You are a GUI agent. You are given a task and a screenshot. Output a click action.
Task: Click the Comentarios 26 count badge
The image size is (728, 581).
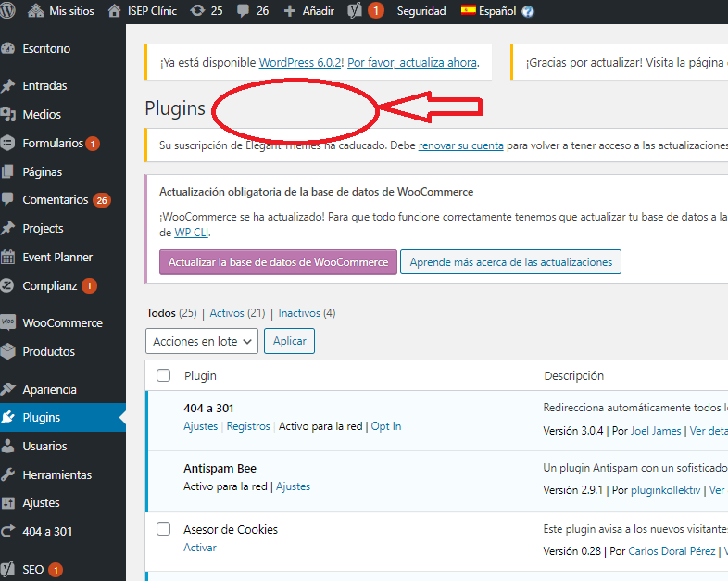click(102, 200)
